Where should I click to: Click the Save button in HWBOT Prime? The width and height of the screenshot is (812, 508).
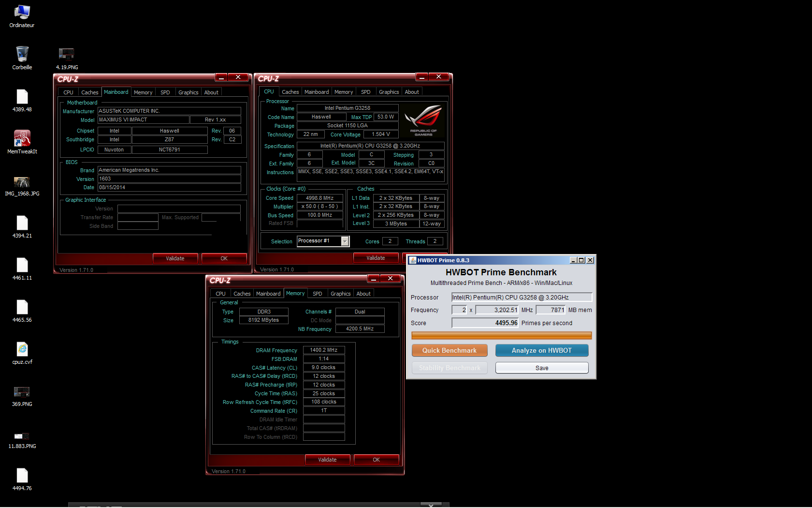pos(542,368)
